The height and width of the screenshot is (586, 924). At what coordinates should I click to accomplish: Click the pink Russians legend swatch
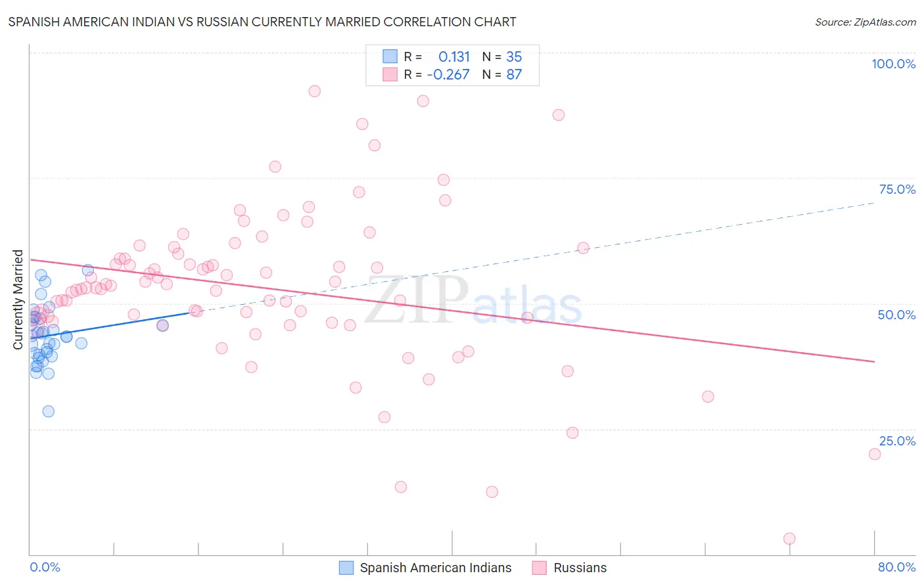pyautogui.click(x=540, y=568)
